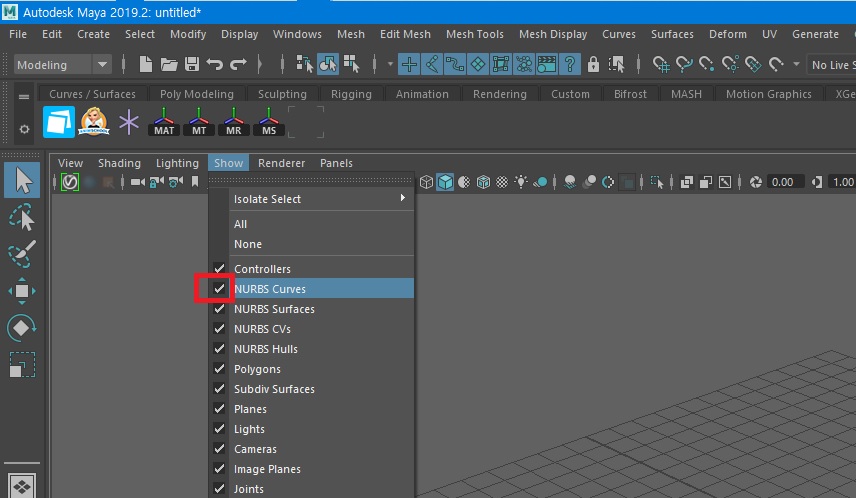This screenshot has height=498, width=856.
Task: Choose the Move tool in toolbox
Action: click(22, 291)
